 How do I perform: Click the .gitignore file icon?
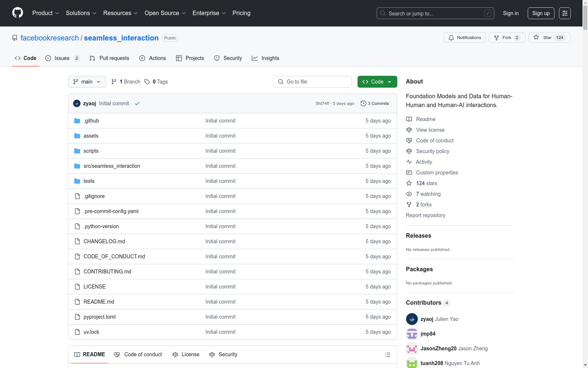pos(77,196)
